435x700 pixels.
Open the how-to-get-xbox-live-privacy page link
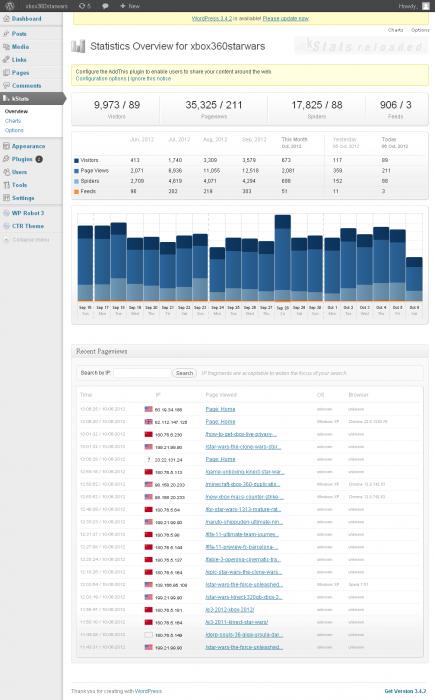point(241,434)
